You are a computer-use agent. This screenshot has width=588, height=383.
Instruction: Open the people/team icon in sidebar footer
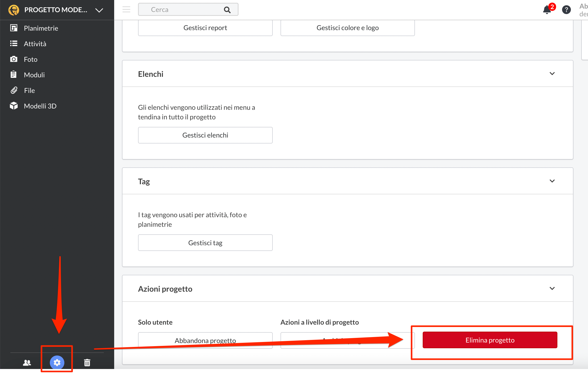(27, 363)
